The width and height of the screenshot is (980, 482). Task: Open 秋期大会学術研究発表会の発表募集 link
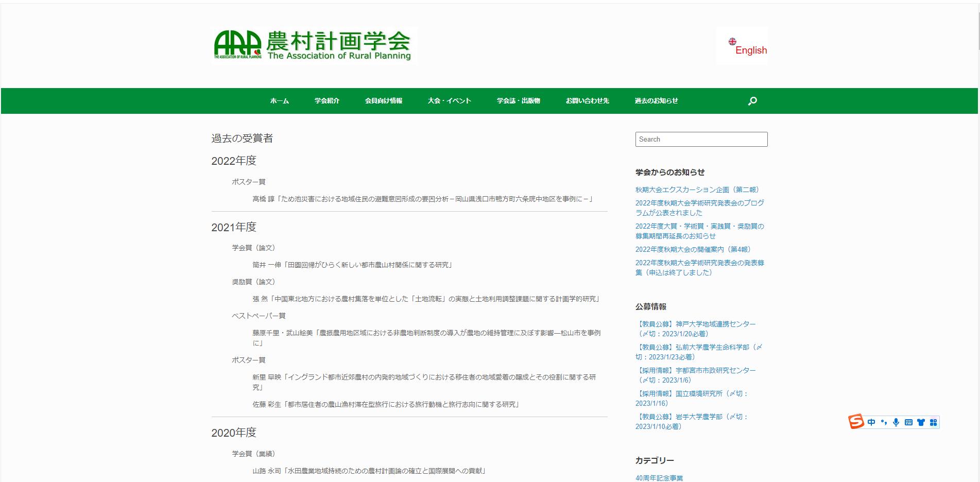pyautogui.click(x=700, y=267)
